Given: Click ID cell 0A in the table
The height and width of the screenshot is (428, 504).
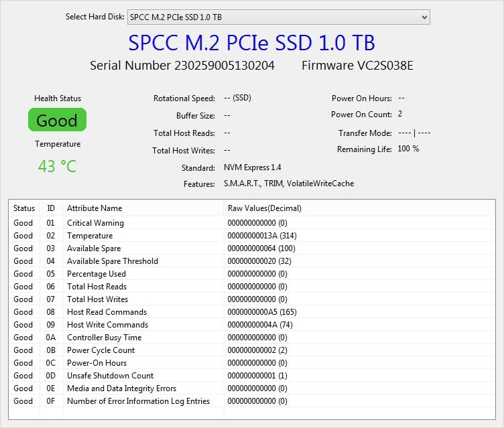Looking at the screenshot, I should click(51, 338).
